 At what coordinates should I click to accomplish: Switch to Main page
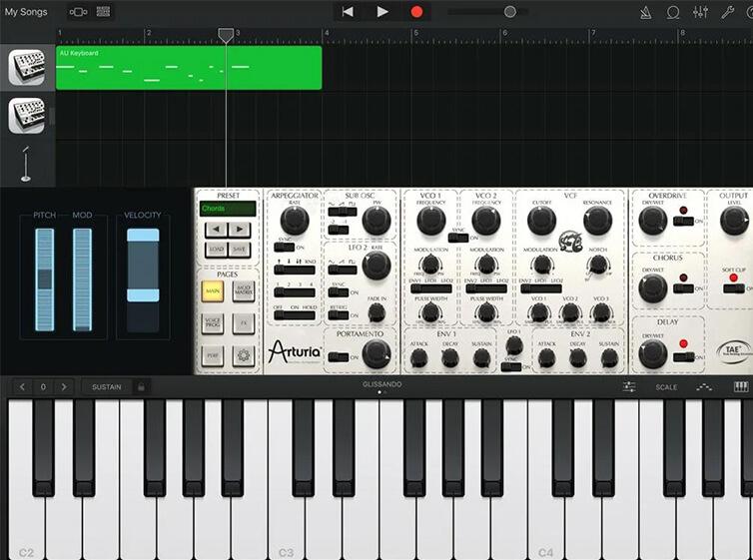coord(213,290)
